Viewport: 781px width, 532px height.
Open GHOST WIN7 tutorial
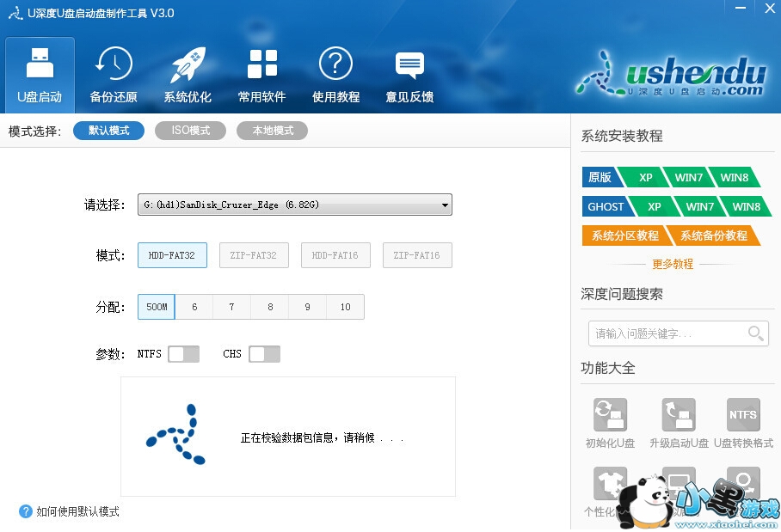click(700, 206)
